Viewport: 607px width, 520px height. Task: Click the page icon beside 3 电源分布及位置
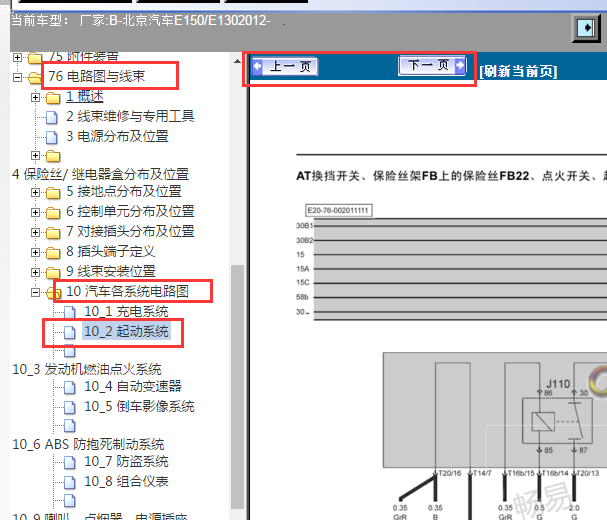tap(52, 137)
